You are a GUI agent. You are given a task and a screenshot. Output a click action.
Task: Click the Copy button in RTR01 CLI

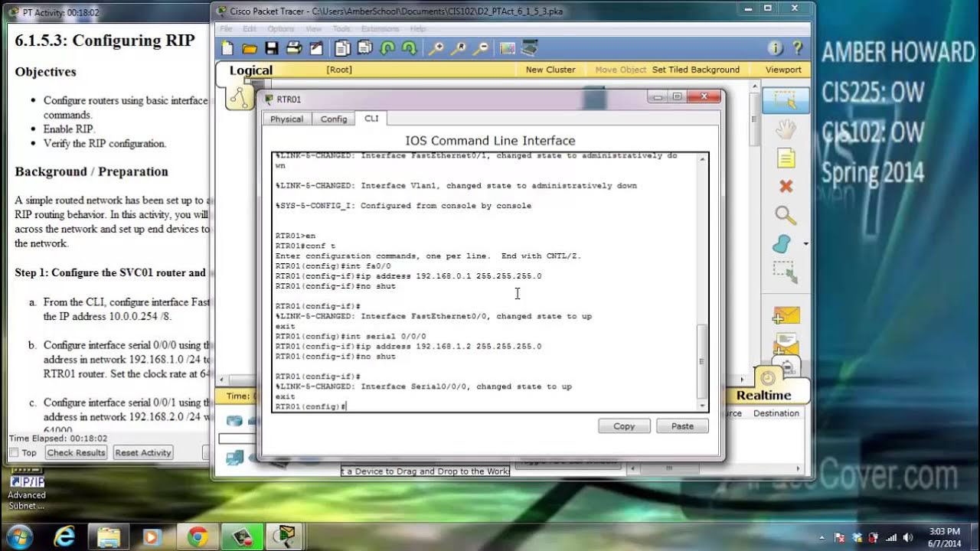pyautogui.click(x=624, y=426)
